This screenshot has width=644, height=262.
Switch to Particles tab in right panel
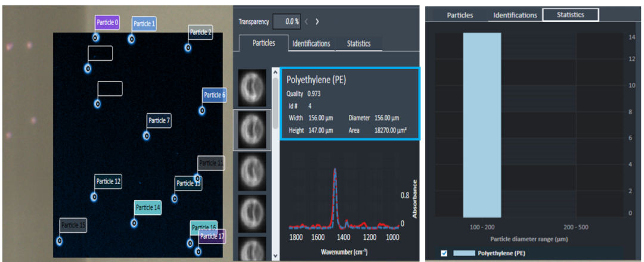tap(460, 15)
